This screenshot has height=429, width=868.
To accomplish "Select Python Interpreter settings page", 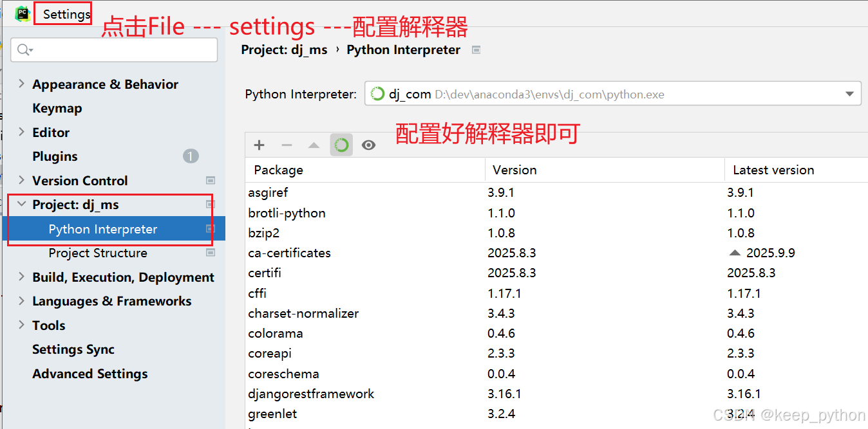I will pos(113,229).
